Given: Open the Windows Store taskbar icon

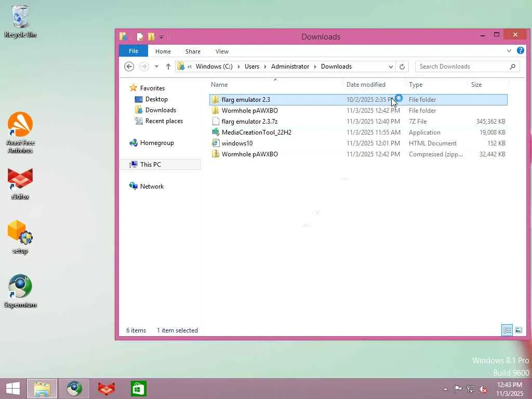Looking at the screenshot, I should 138,389.
